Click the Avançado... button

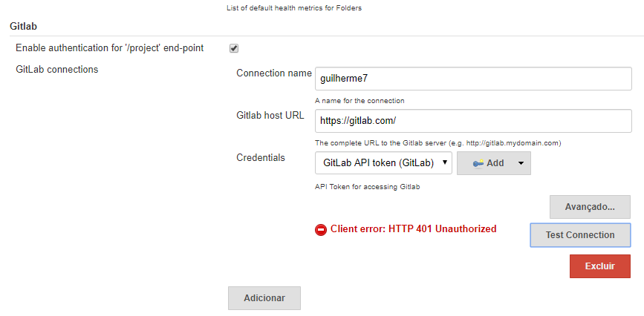click(590, 207)
